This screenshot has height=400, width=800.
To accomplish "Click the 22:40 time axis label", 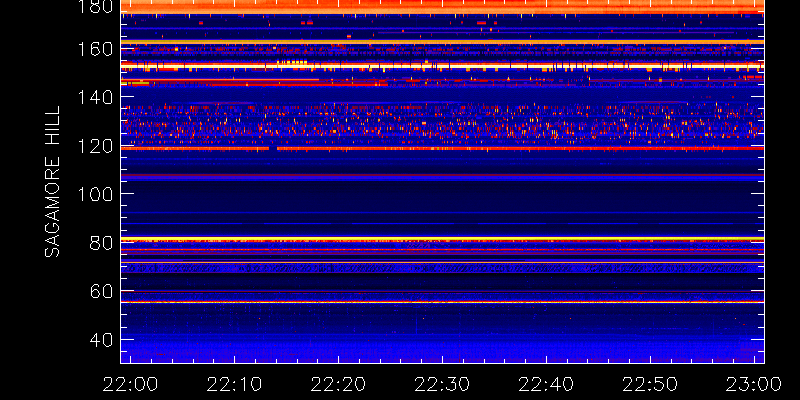I will click(546, 384).
